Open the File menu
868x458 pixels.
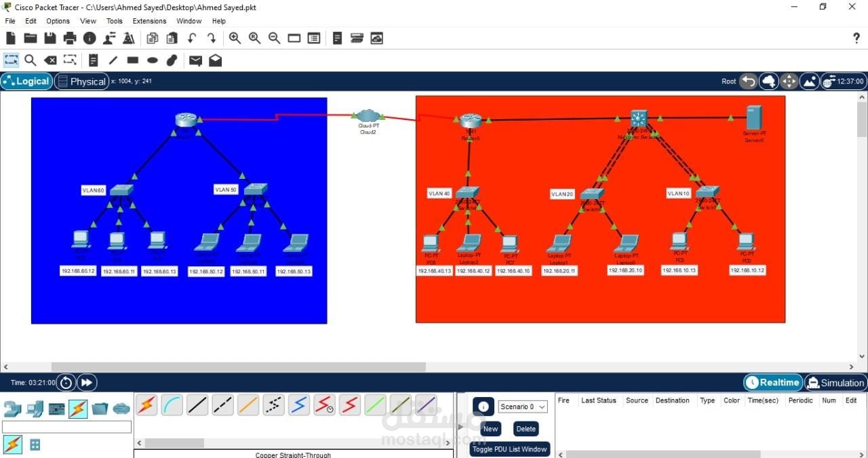(x=10, y=21)
